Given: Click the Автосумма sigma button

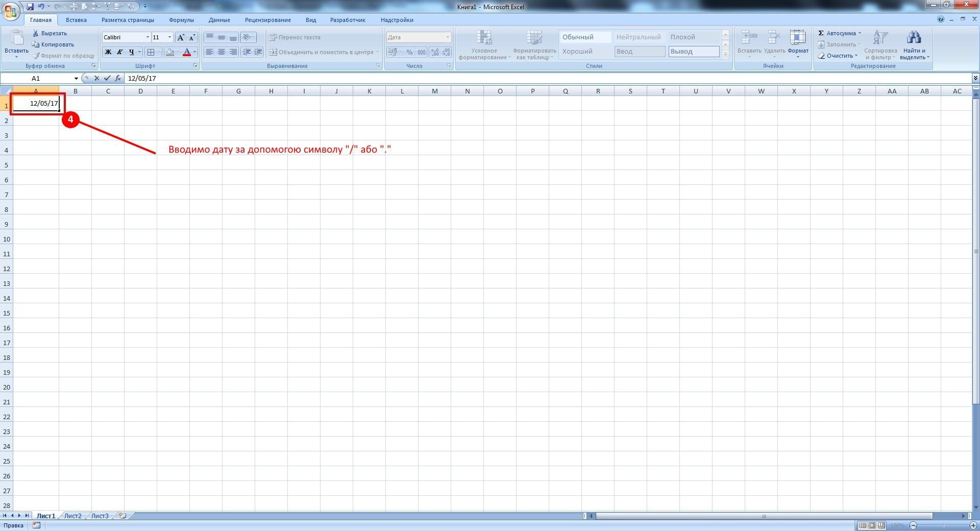Looking at the screenshot, I should [x=837, y=33].
